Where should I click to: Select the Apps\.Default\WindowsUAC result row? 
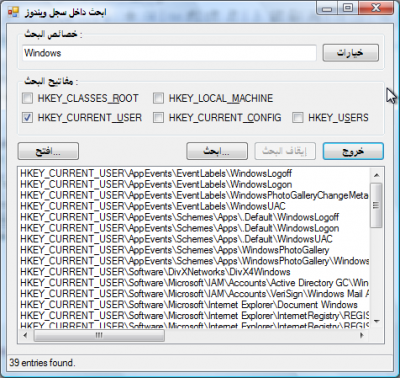tap(194, 239)
